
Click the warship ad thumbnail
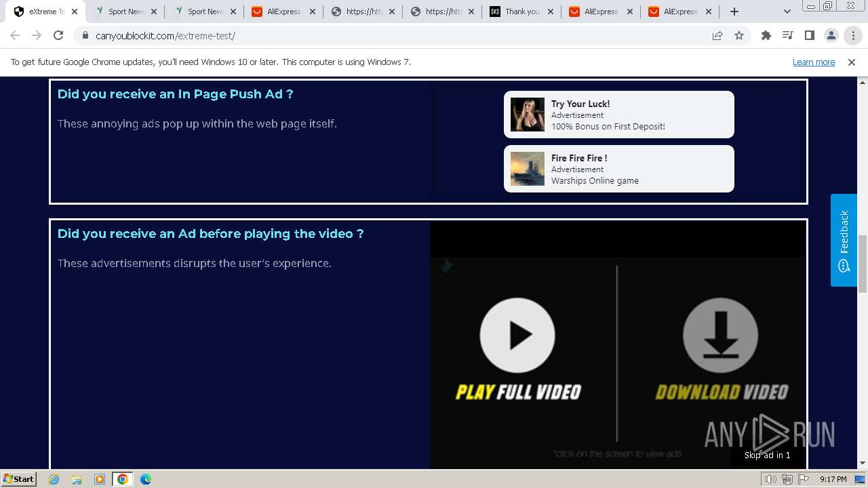click(x=528, y=169)
